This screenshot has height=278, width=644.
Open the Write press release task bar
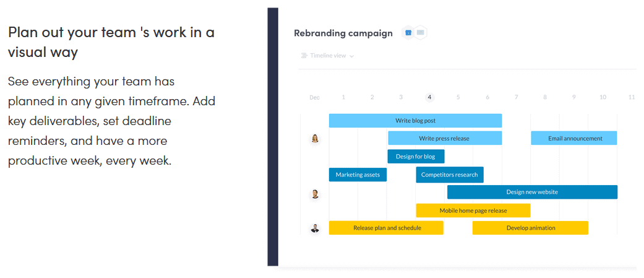point(445,138)
